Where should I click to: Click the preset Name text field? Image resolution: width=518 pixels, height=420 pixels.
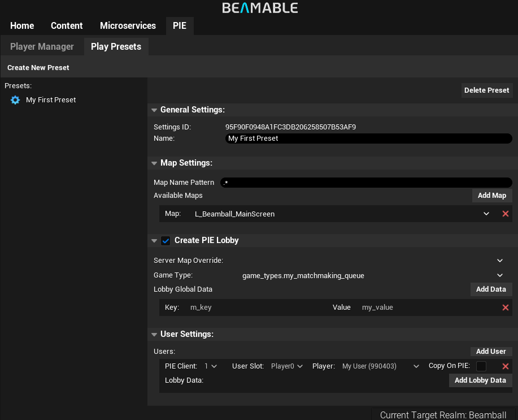click(x=367, y=138)
